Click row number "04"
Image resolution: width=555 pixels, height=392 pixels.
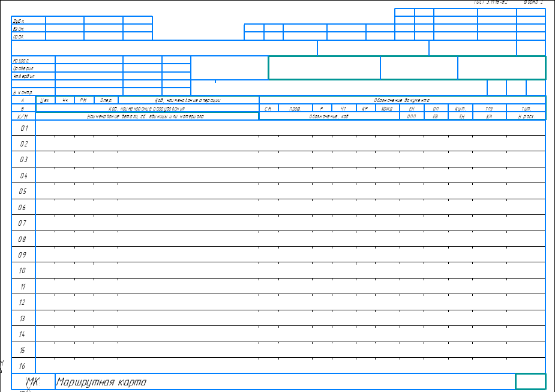[x=24, y=175]
